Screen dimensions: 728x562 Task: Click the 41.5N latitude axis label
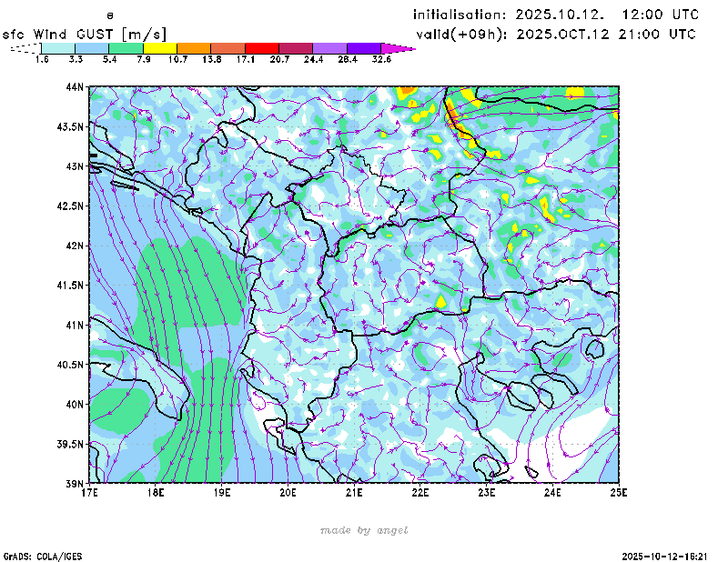click(71, 286)
